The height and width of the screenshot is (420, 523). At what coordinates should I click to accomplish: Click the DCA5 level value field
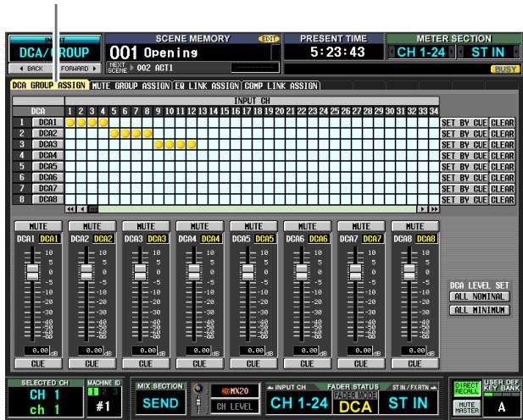[x=253, y=351]
